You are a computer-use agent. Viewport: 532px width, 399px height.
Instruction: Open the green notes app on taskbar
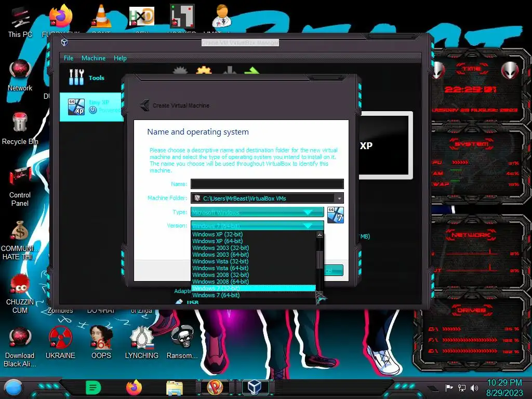point(94,388)
